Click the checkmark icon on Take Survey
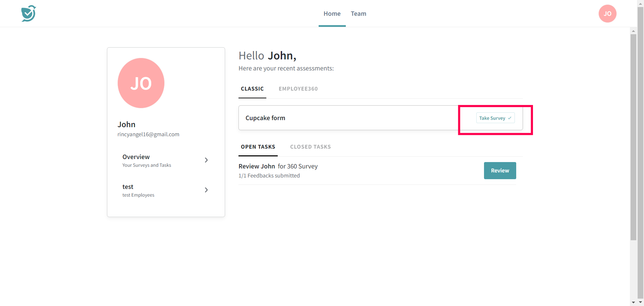 coord(509,118)
